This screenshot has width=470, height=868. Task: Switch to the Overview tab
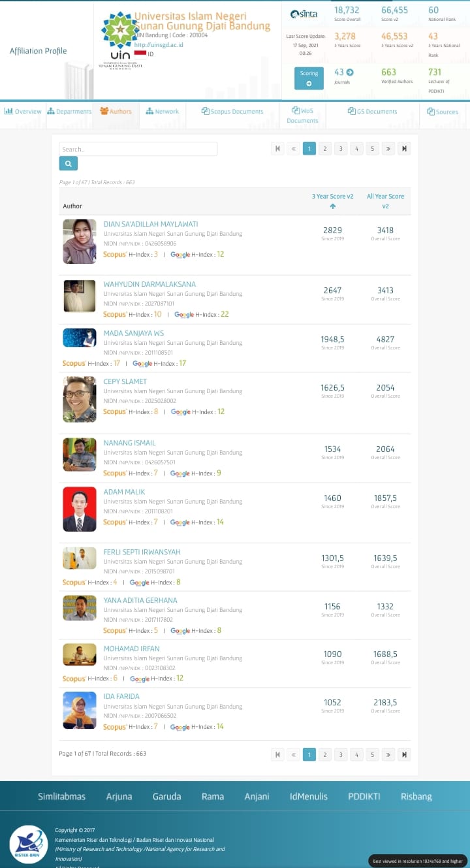click(x=23, y=112)
